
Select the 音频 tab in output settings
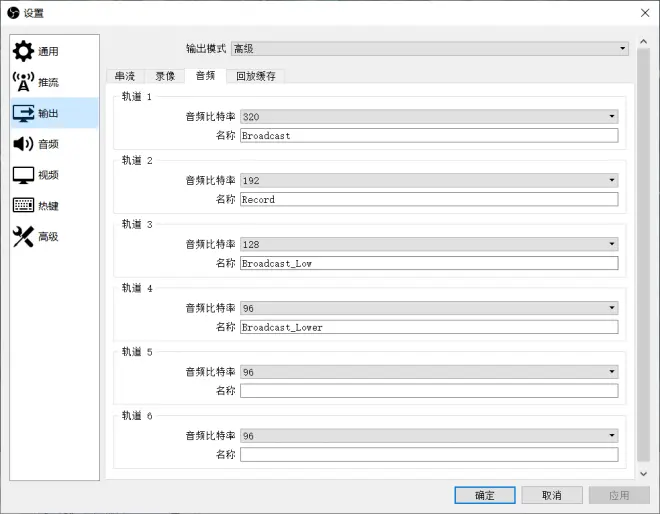coord(205,76)
